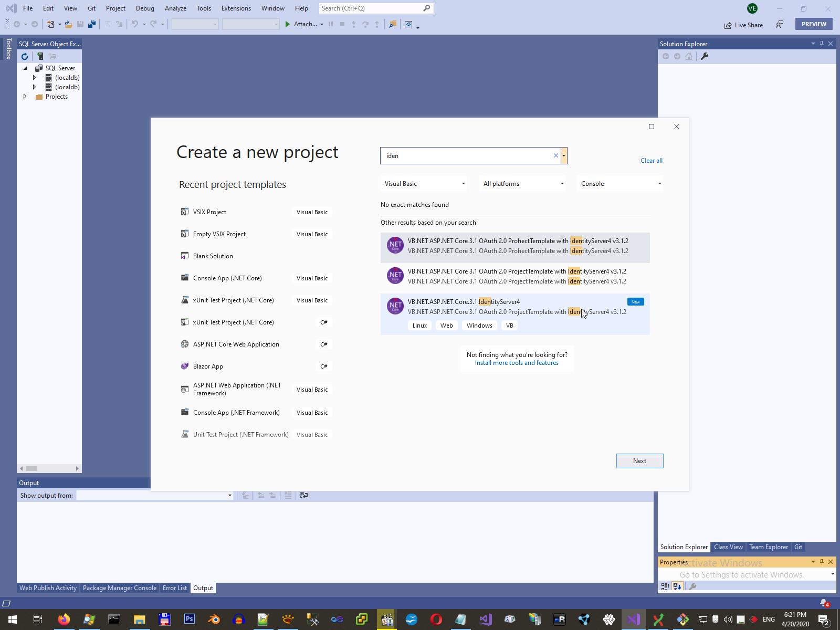
Task: Toggle Categorized view in Properties panel
Action: [665, 586]
